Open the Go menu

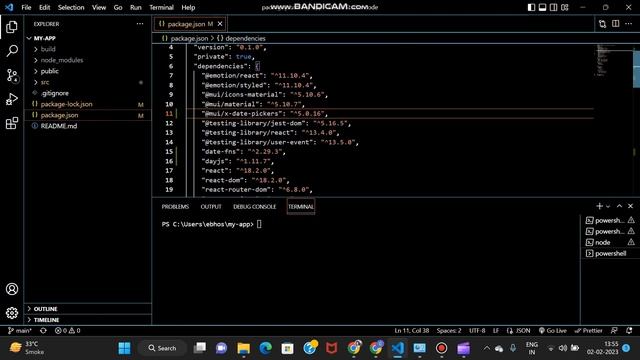pyautogui.click(x=118, y=7)
